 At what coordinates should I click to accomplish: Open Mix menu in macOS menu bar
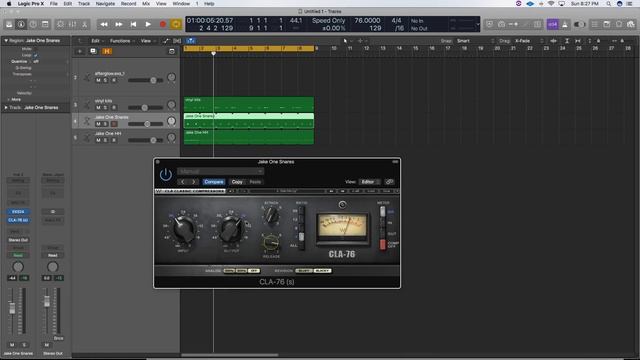[x=146, y=4]
